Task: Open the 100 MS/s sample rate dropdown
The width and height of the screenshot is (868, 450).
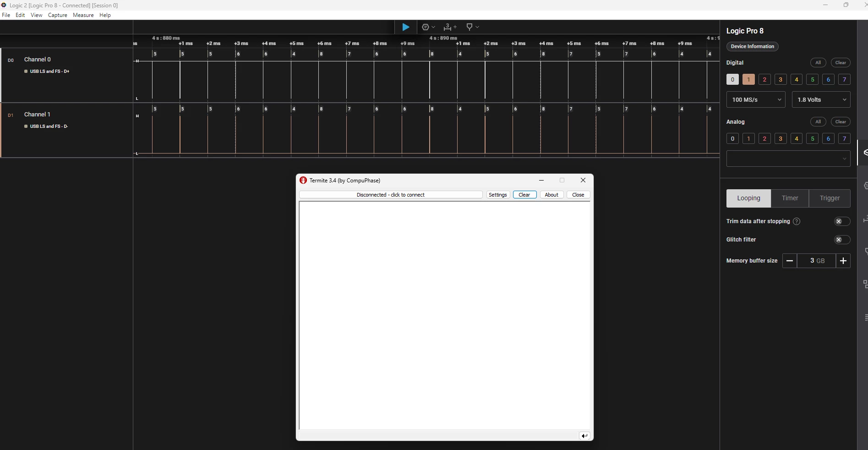Action: [x=756, y=99]
